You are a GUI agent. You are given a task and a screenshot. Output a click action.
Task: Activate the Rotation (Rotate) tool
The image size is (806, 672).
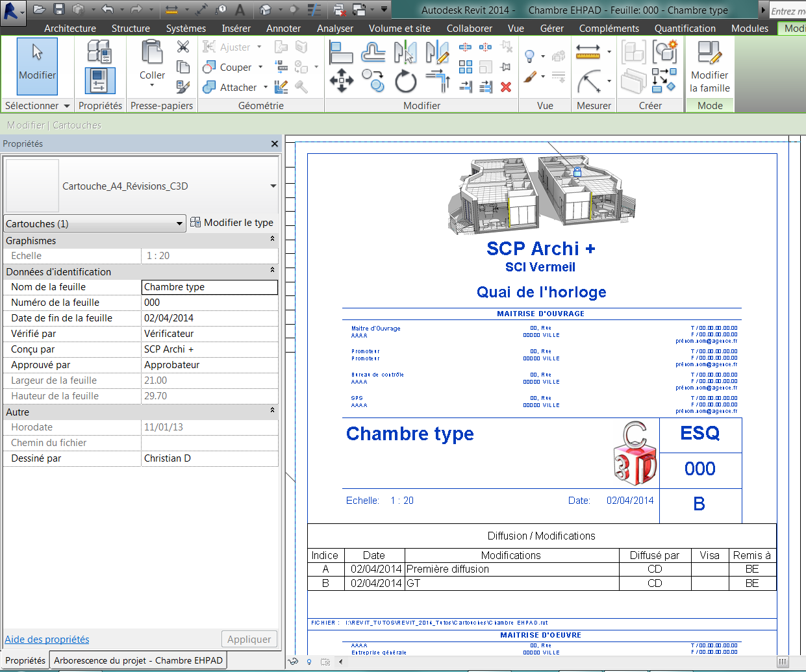(x=405, y=81)
